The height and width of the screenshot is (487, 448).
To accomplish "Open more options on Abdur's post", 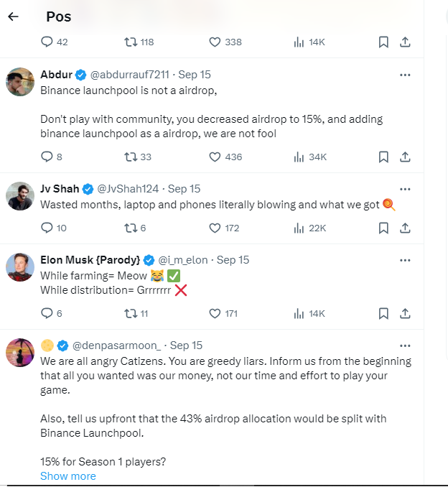I will (x=405, y=75).
